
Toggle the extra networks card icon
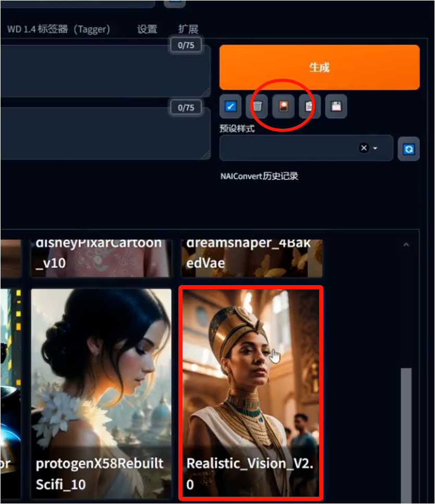pos(283,106)
